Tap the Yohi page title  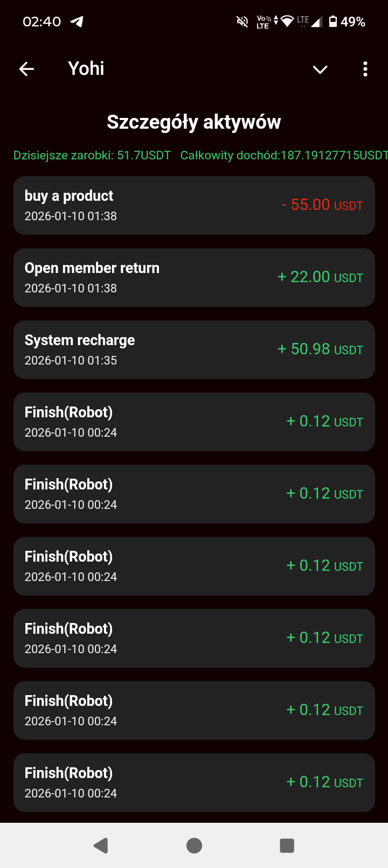(86, 69)
